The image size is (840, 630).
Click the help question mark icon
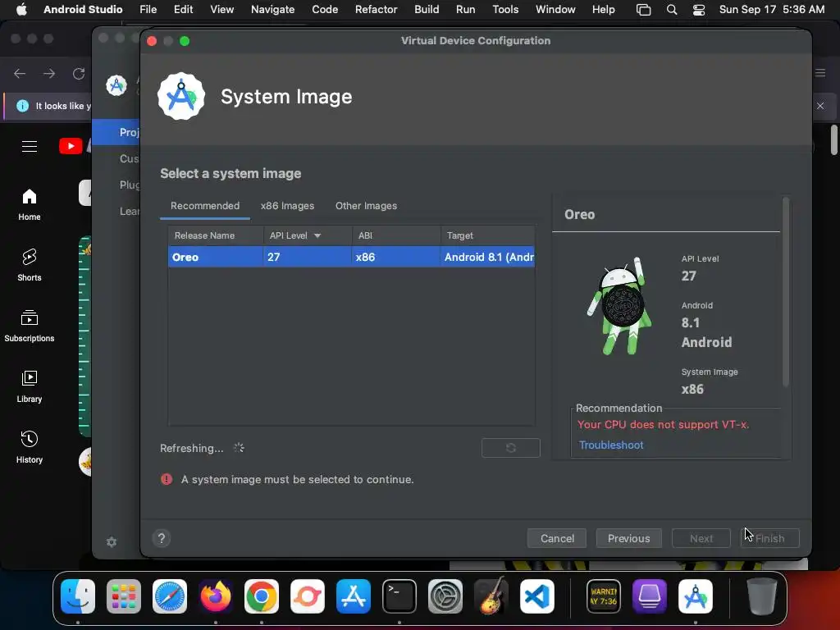162,538
